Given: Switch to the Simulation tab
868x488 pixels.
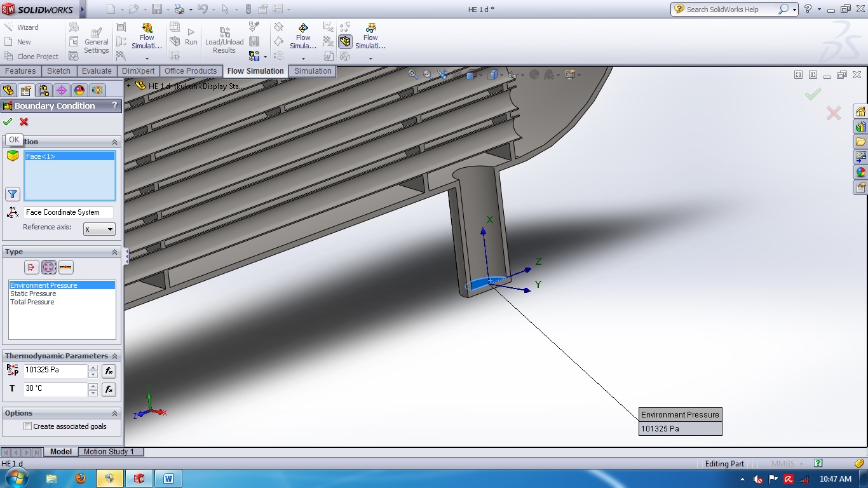Looking at the screenshot, I should [x=313, y=71].
